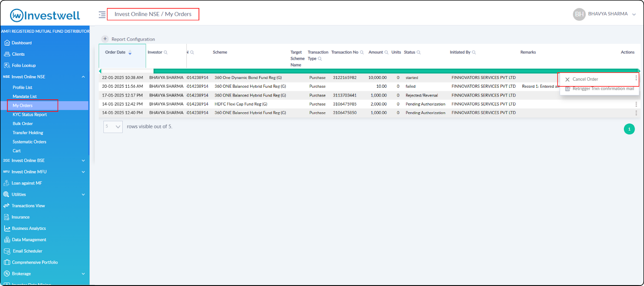Expand the Utilities section chevron
This screenshot has width=644, height=286.
click(83, 194)
